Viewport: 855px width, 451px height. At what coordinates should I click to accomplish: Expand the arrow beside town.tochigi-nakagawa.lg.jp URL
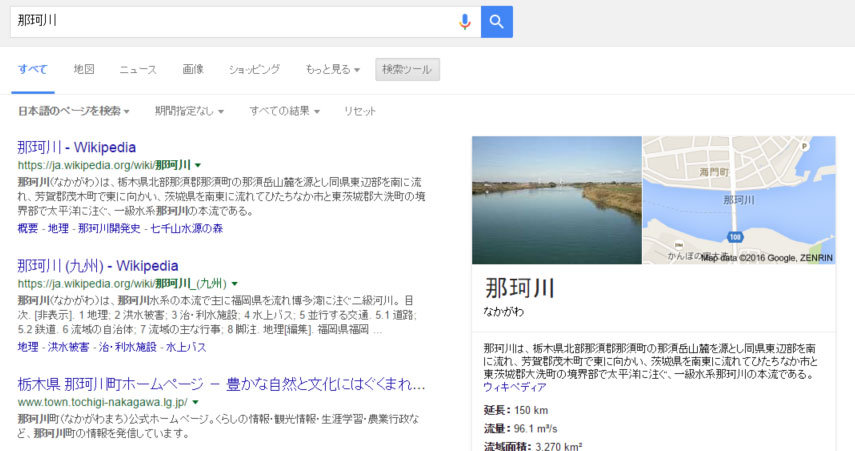point(195,402)
